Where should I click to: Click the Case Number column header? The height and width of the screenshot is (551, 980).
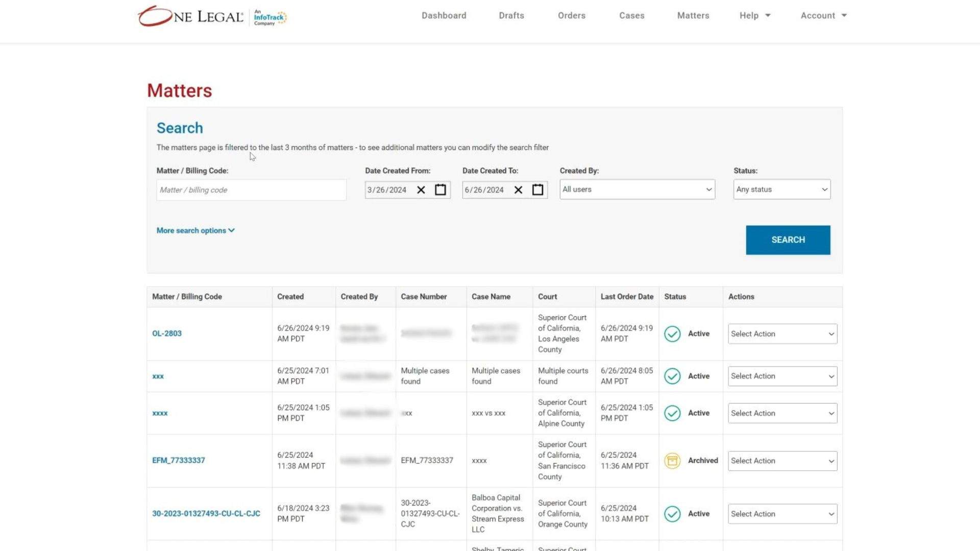coord(424,297)
